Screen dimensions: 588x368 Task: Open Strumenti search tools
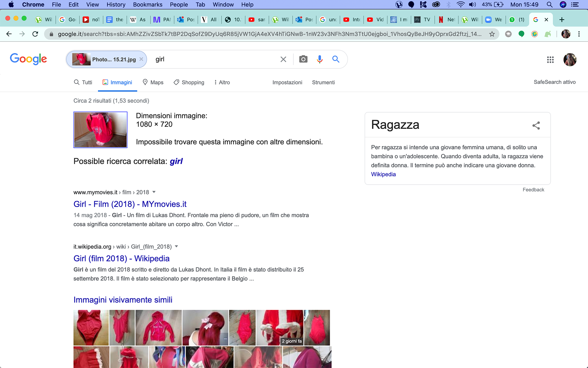(323, 82)
